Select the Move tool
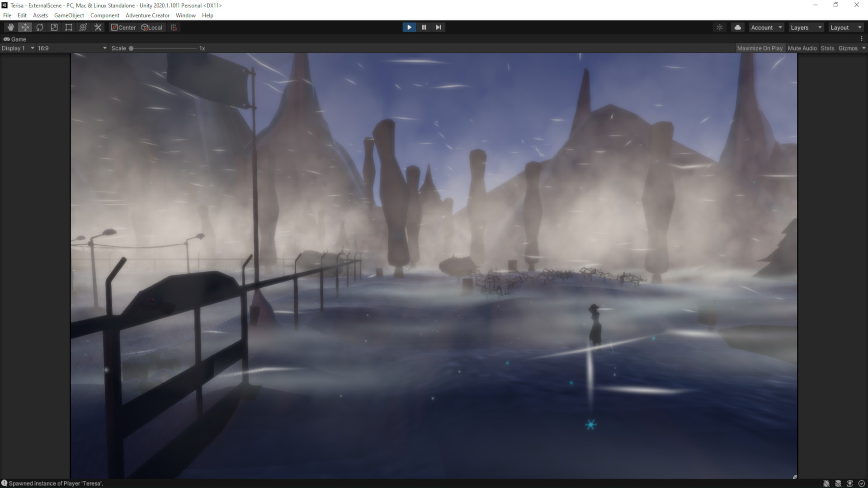 pos(25,27)
